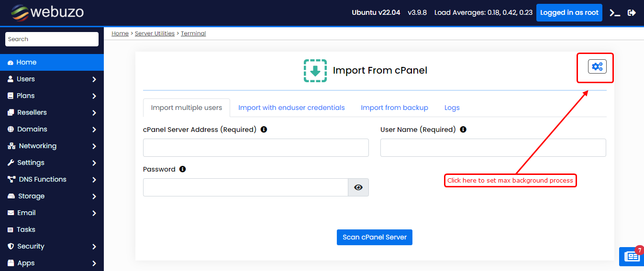Screen dimensions: 644x271
Task: Open the Logs tab
Action: click(x=452, y=108)
